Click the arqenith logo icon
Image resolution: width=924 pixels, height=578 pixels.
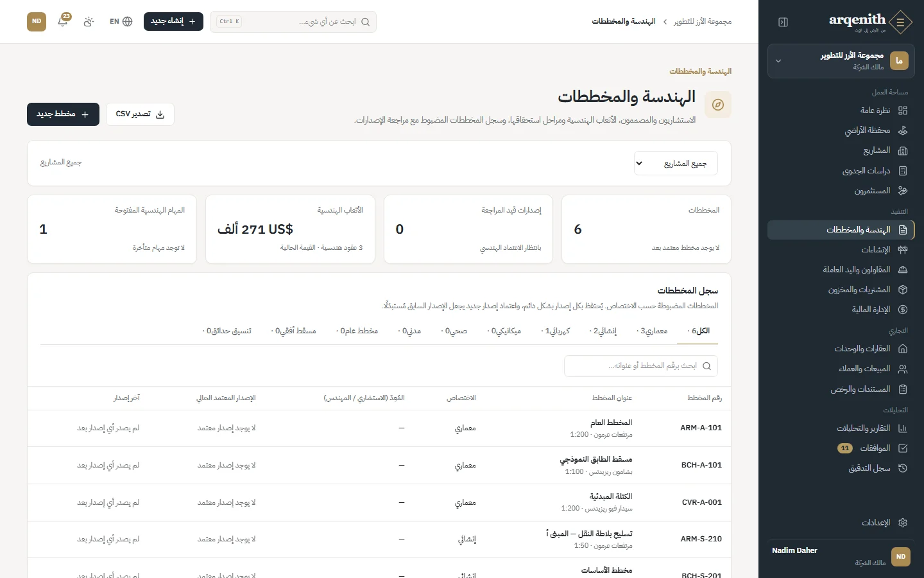click(x=901, y=22)
